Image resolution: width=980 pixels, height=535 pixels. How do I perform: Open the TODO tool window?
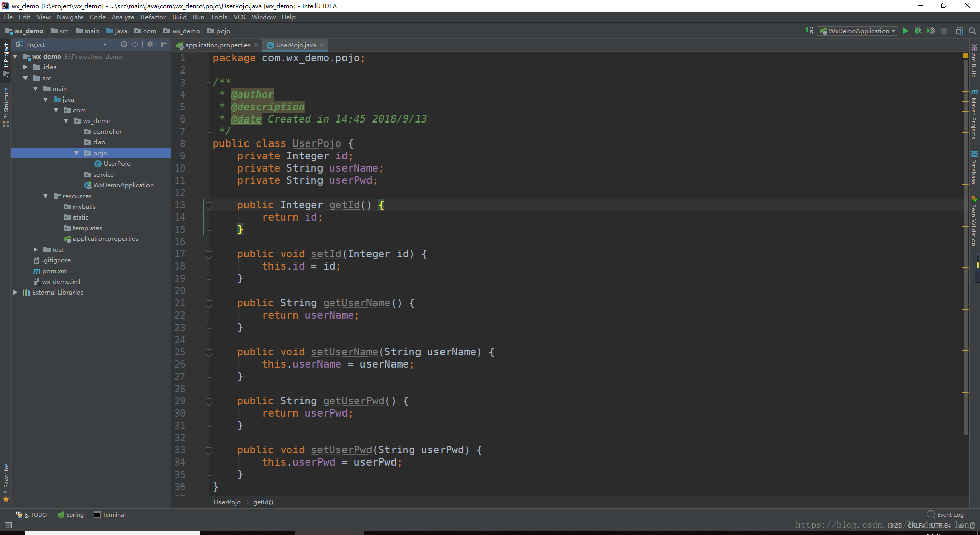click(32, 515)
